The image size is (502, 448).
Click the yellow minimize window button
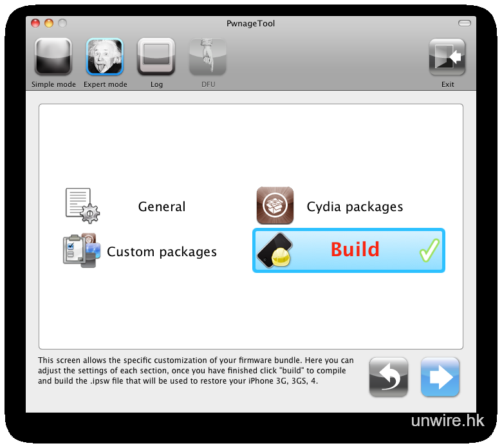tap(49, 23)
